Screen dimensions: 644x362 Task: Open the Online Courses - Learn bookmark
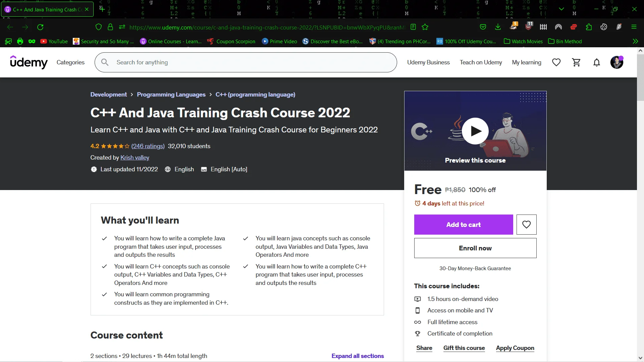click(171, 42)
